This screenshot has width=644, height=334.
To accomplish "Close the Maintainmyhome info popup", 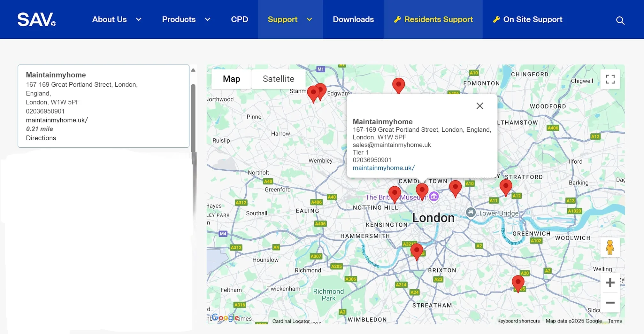I will [x=479, y=106].
